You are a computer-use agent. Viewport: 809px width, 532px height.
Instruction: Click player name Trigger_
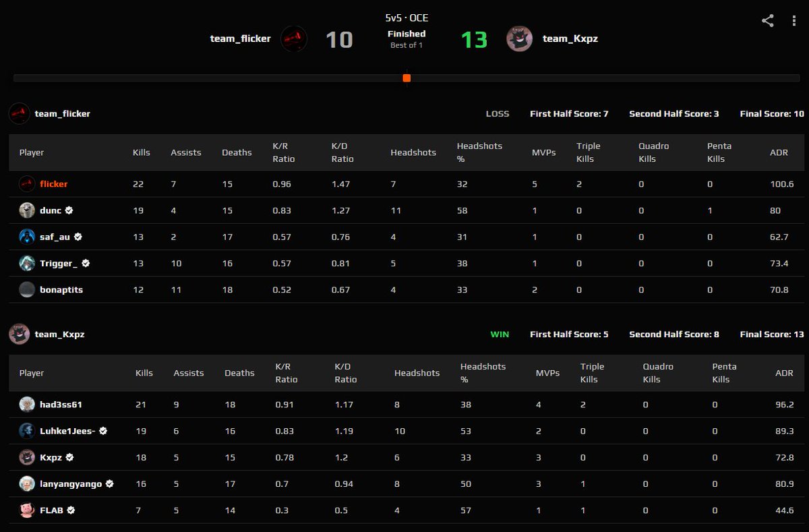59,263
